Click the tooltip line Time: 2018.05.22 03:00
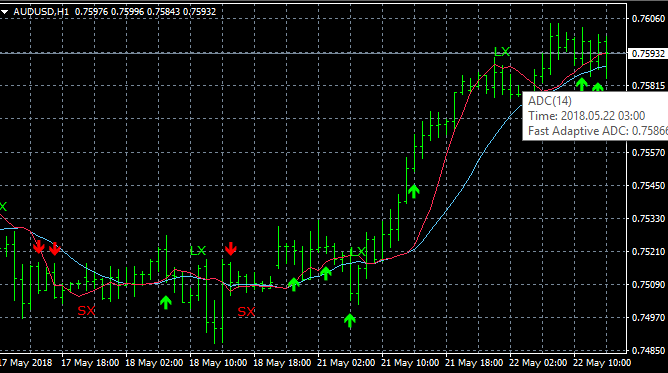This screenshot has width=668, height=373. tap(587, 116)
